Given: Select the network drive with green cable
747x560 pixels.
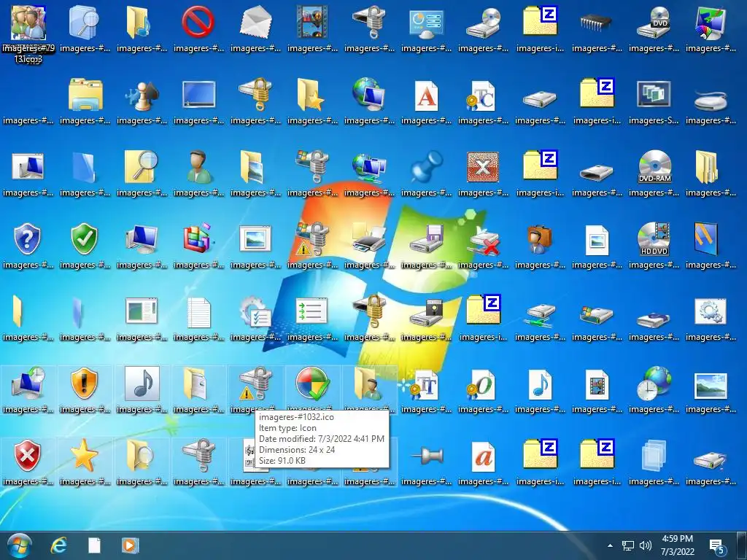Looking at the screenshot, I should tap(540, 314).
